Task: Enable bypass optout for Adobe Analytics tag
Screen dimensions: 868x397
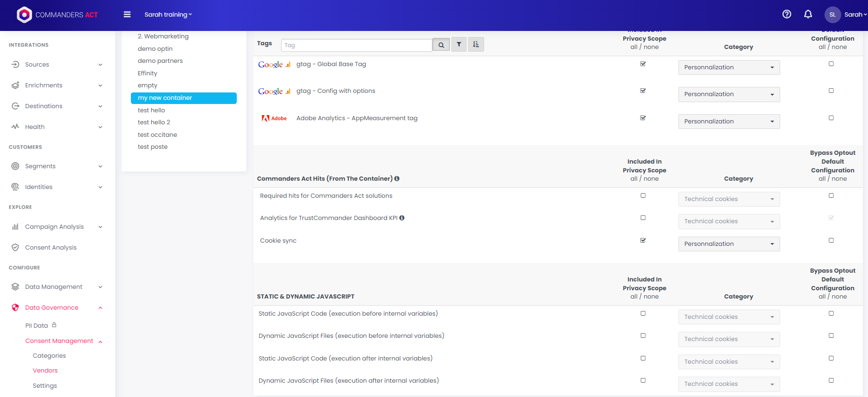Action: 831,118
